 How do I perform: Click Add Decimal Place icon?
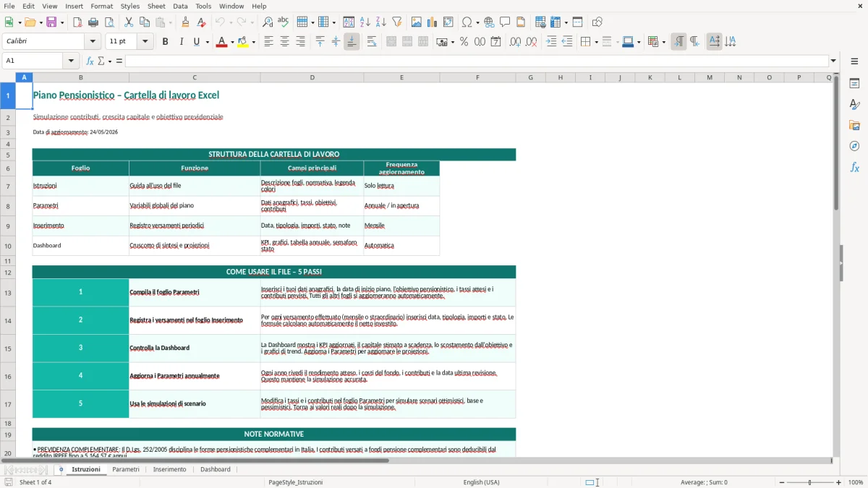[515, 42]
